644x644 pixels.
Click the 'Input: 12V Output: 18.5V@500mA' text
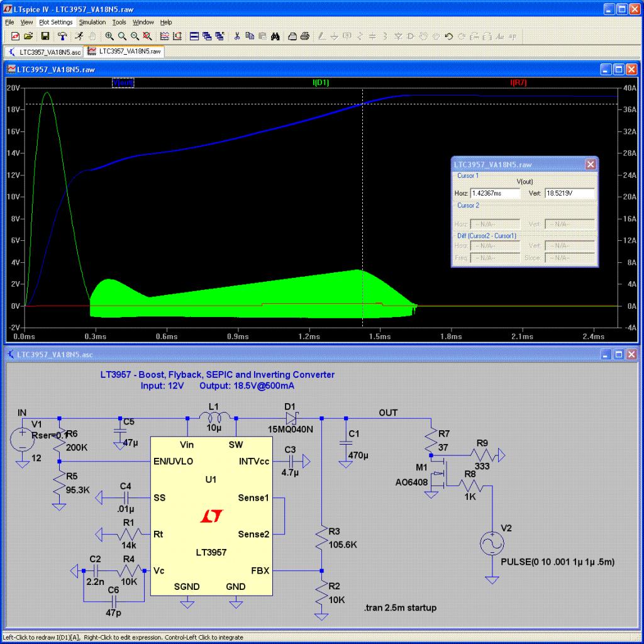(x=217, y=386)
